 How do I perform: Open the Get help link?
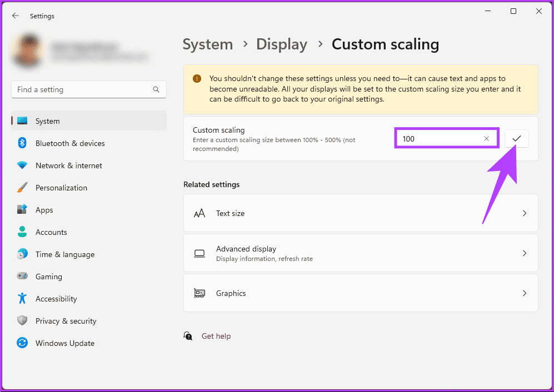216,336
